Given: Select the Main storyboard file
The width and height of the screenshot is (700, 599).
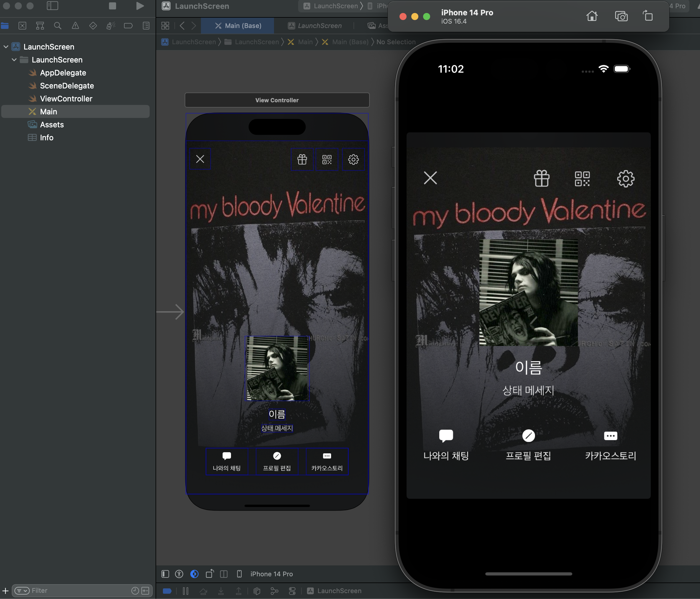Looking at the screenshot, I should 75,111.
